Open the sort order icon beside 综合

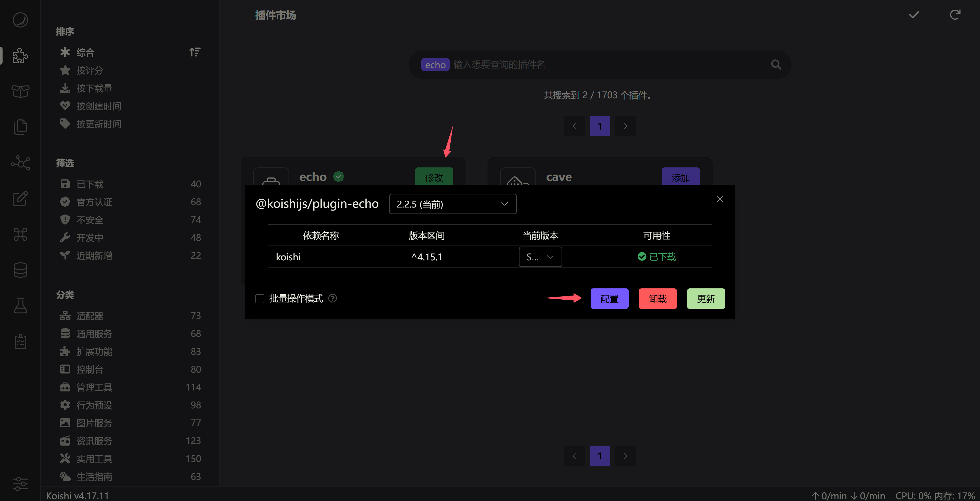click(x=194, y=52)
